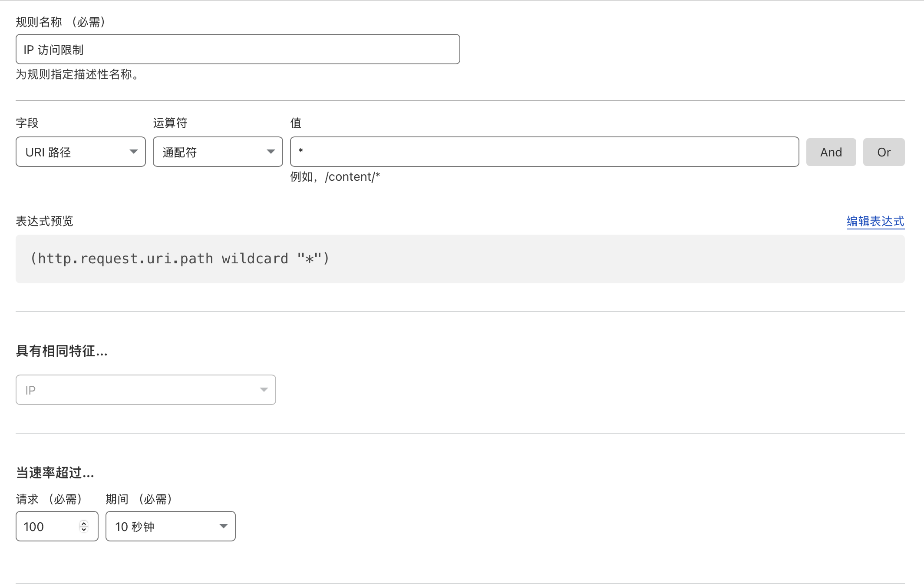This screenshot has height=584, width=924.
Task: Click the arrow icon in URI 路径 selector
Action: click(x=134, y=152)
